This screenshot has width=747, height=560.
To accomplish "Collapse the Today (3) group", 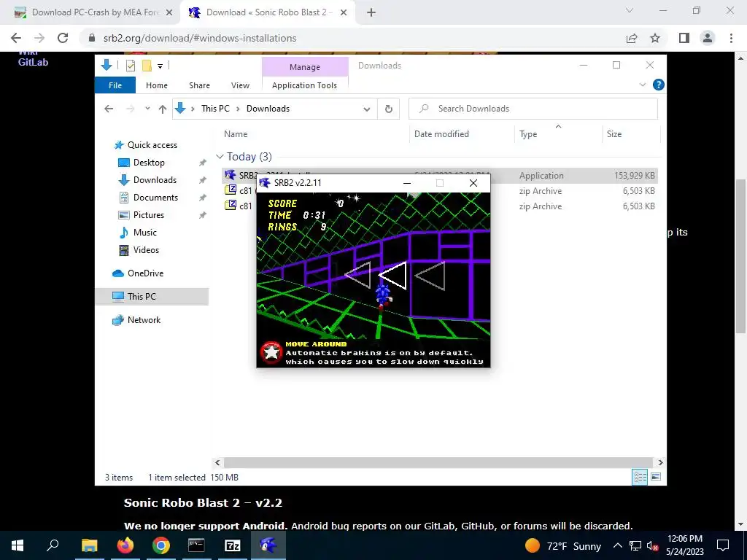I will (220, 157).
